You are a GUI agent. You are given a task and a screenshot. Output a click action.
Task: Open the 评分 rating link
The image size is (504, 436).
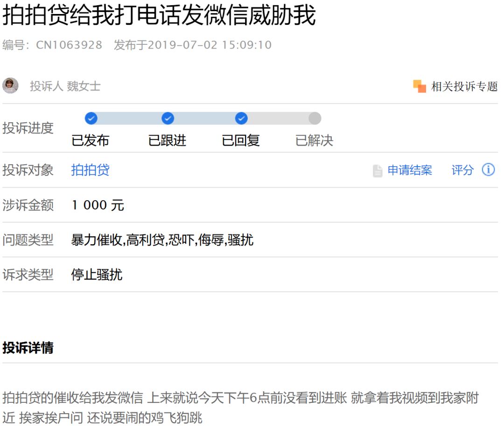coord(462,170)
